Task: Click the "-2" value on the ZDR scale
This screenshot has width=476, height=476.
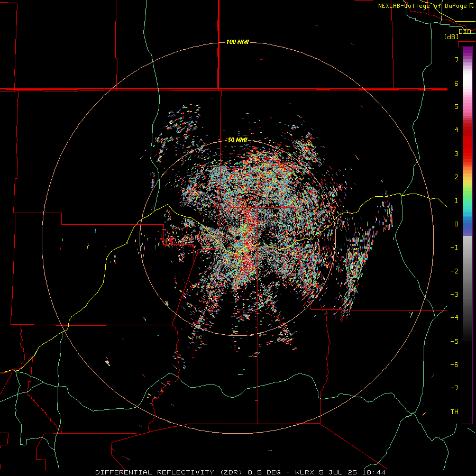Action: (x=454, y=271)
